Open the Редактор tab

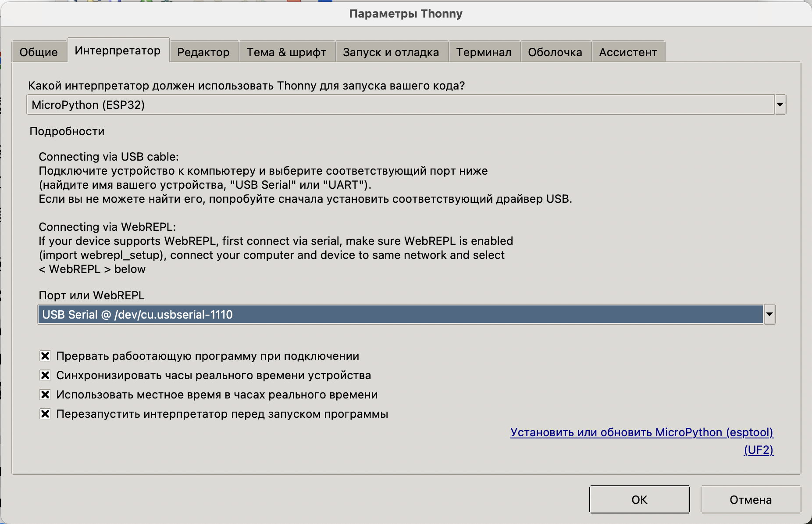click(203, 52)
